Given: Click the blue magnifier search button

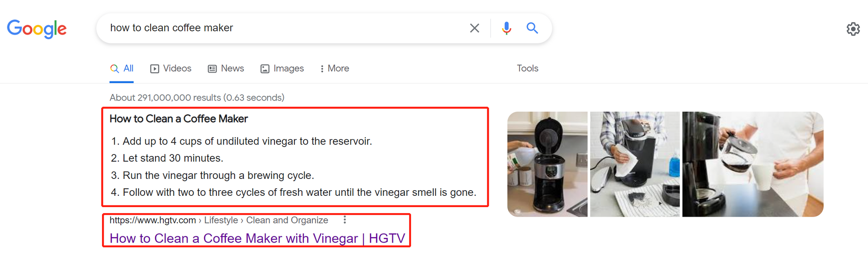Looking at the screenshot, I should point(532,28).
